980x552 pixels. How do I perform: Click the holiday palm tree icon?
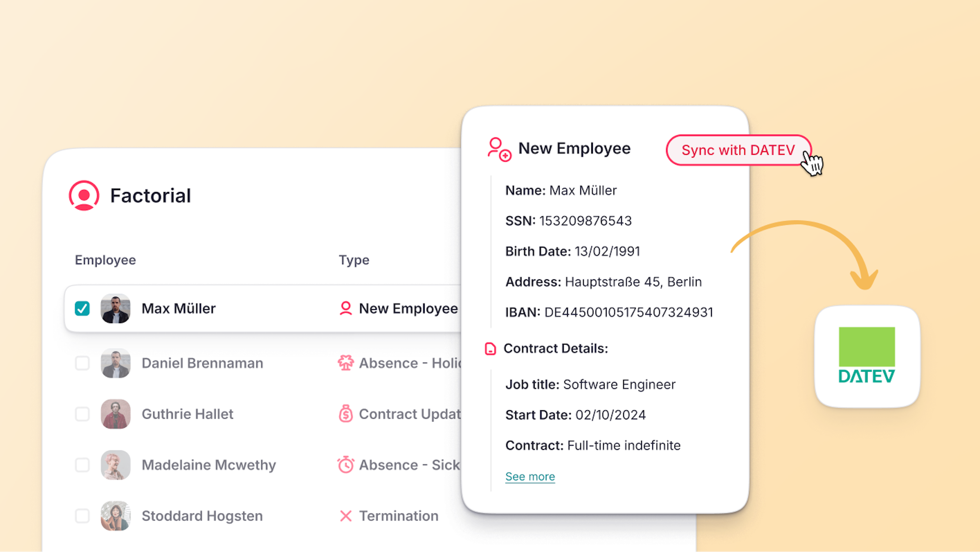[346, 363]
